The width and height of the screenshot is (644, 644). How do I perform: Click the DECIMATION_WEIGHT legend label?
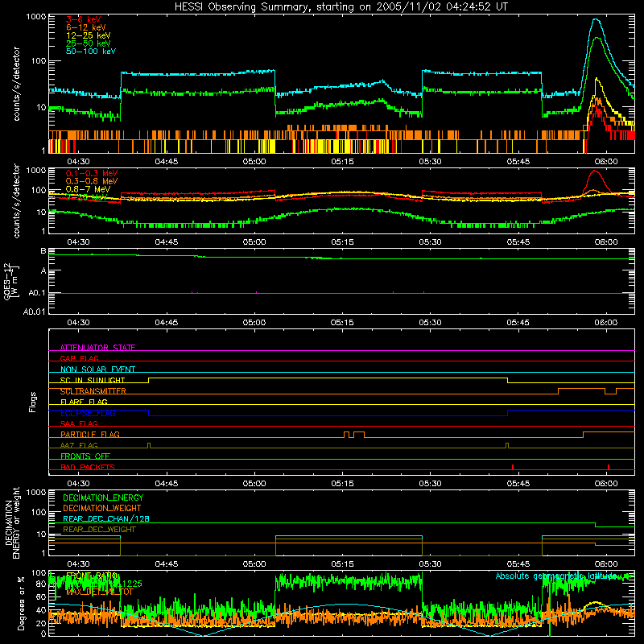click(x=102, y=509)
